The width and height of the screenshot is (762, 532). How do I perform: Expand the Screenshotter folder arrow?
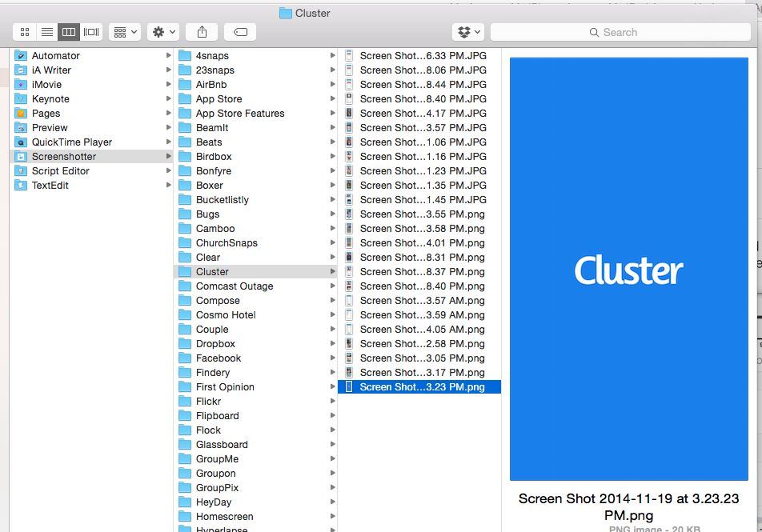(169, 157)
